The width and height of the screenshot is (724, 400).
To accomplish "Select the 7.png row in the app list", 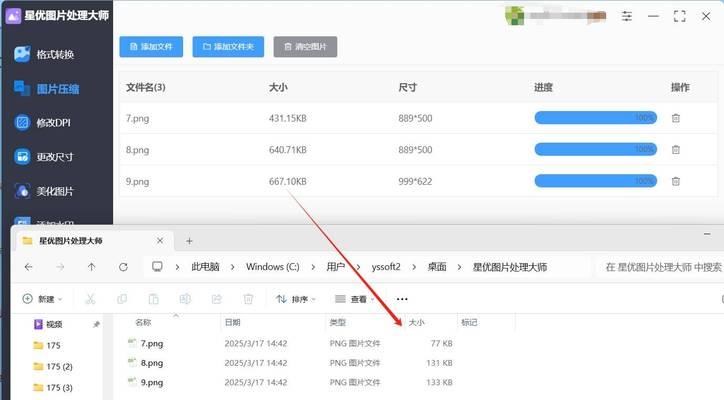I will 418,118.
